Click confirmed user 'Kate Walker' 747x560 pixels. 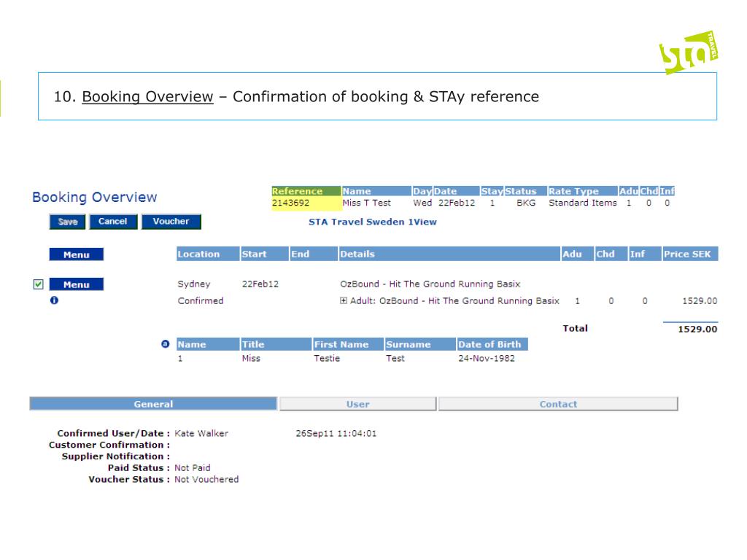pyautogui.click(x=201, y=433)
